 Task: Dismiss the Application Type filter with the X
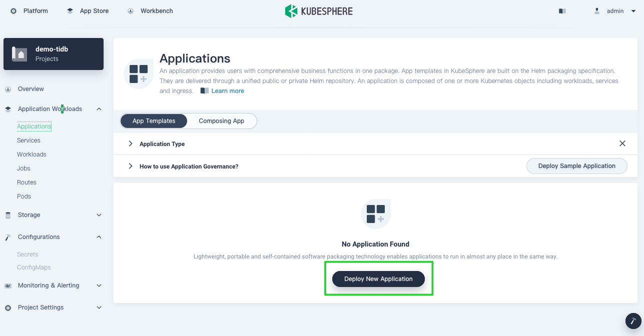pos(622,143)
